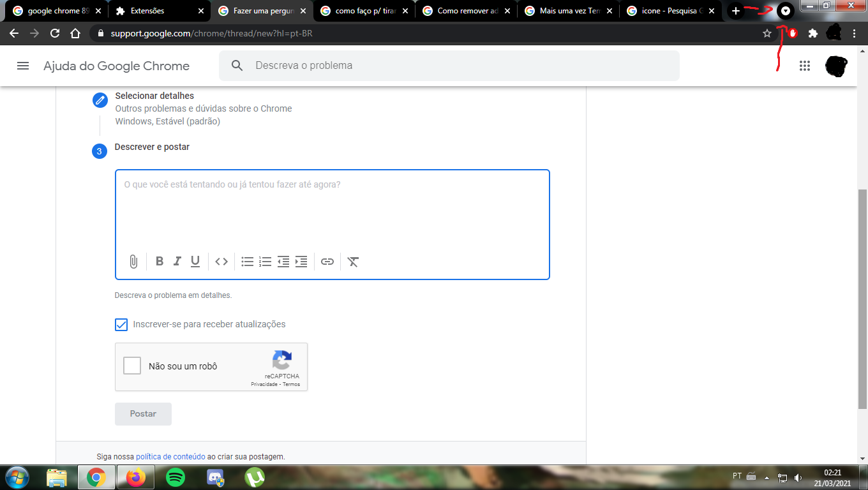
Task: Open the volume speaker tray icon
Action: 798,477
